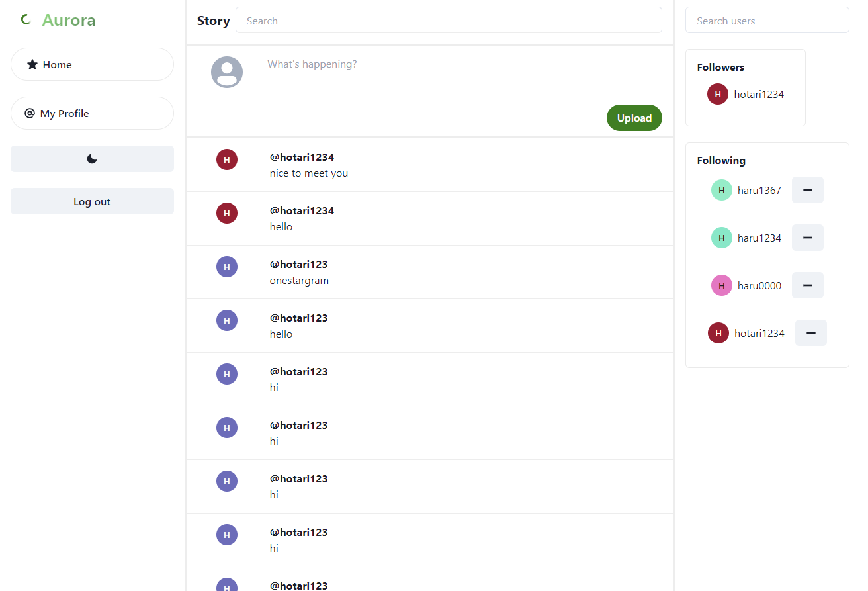Open the Aurora brand title link
The width and height of the screenshot is (868, 591).
[x=69, y=20]
